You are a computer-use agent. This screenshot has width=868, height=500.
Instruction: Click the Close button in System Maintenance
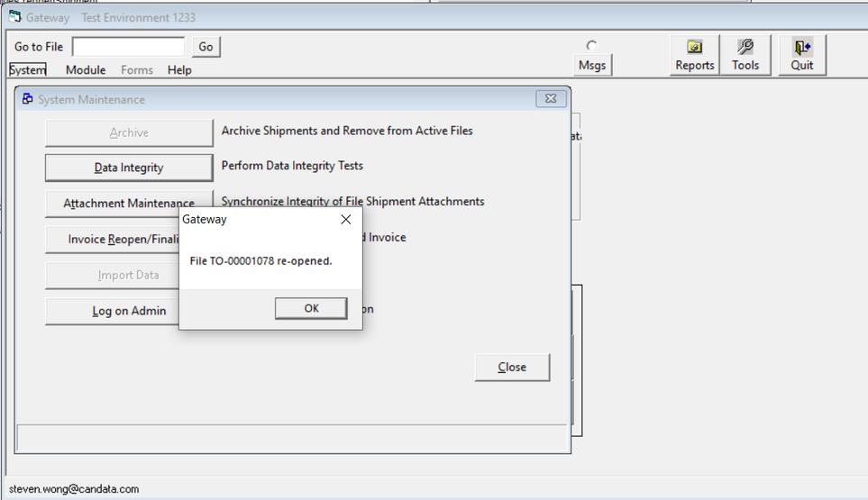(512, 368)
